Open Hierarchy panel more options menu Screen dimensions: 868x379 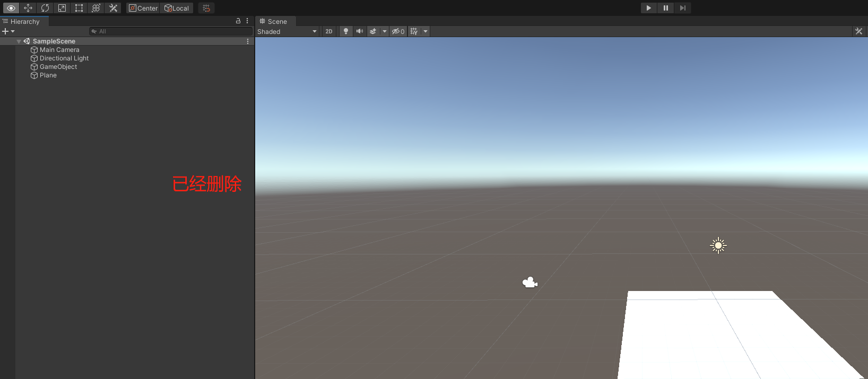coord(247,21)
